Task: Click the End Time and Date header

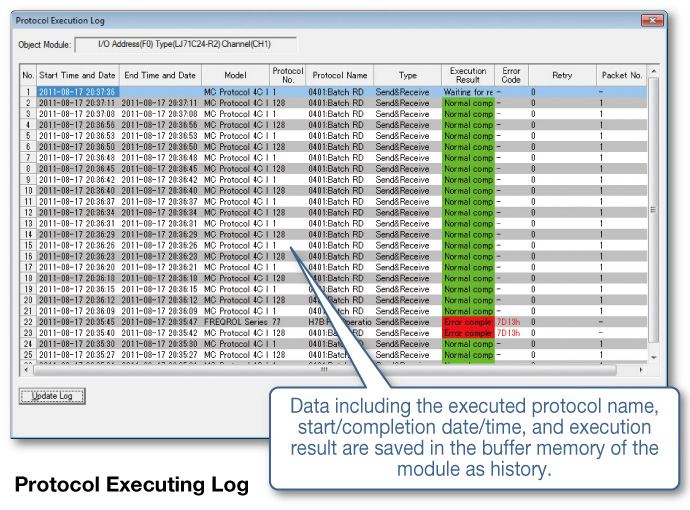Action: click(160, 75)
